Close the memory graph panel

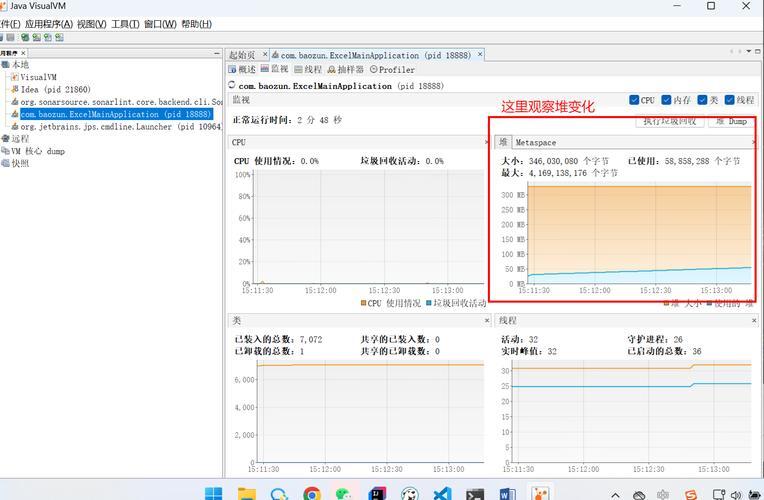tap(754, 142)
